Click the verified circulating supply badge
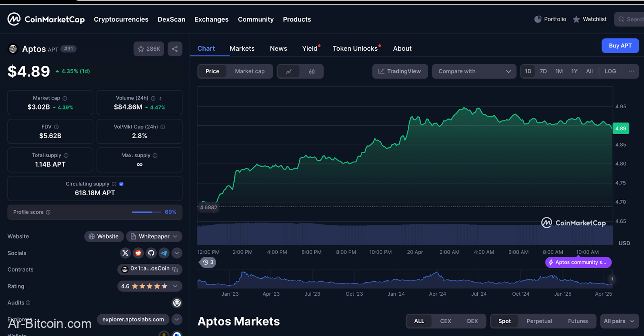 [x=121, y=184]
